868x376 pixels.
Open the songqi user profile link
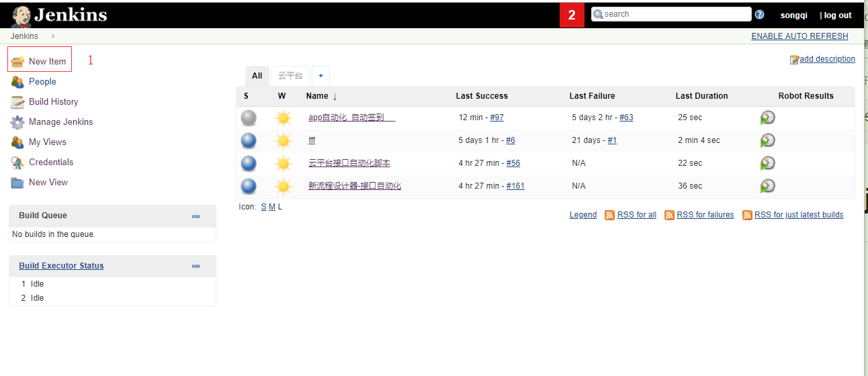coord(795,15)
